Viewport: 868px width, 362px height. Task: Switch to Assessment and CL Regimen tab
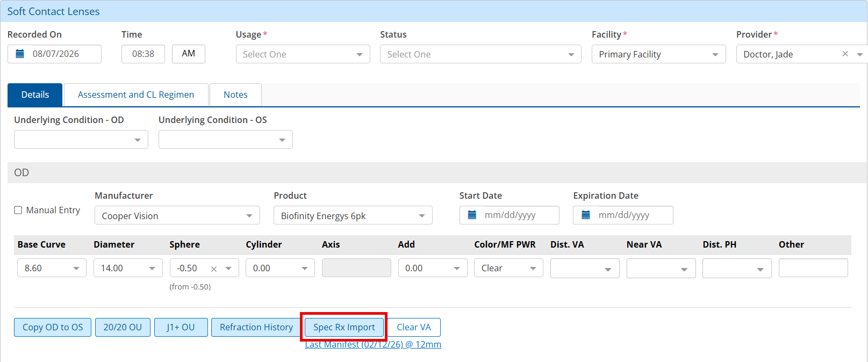coord(136,95)
